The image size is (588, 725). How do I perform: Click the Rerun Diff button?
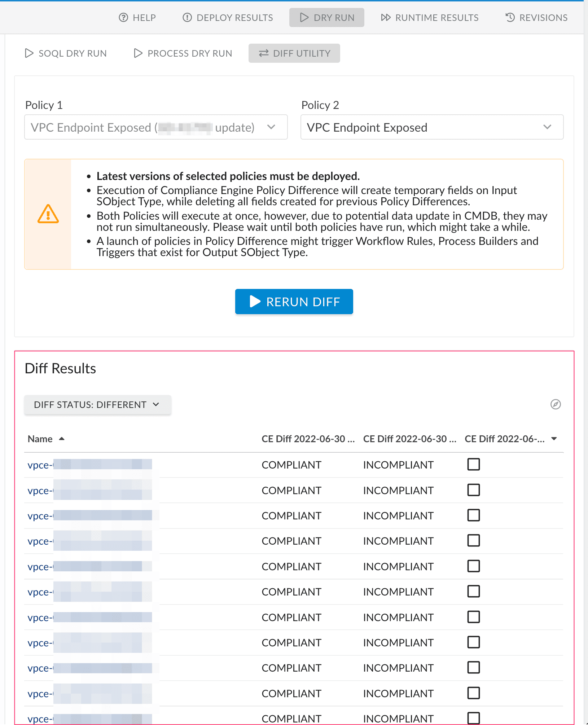click(x=294, y=302)
